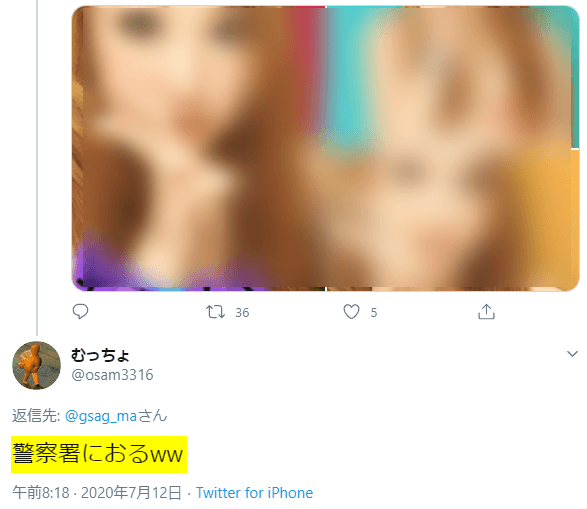Click the reply speech bubble icon

point(80,311)
